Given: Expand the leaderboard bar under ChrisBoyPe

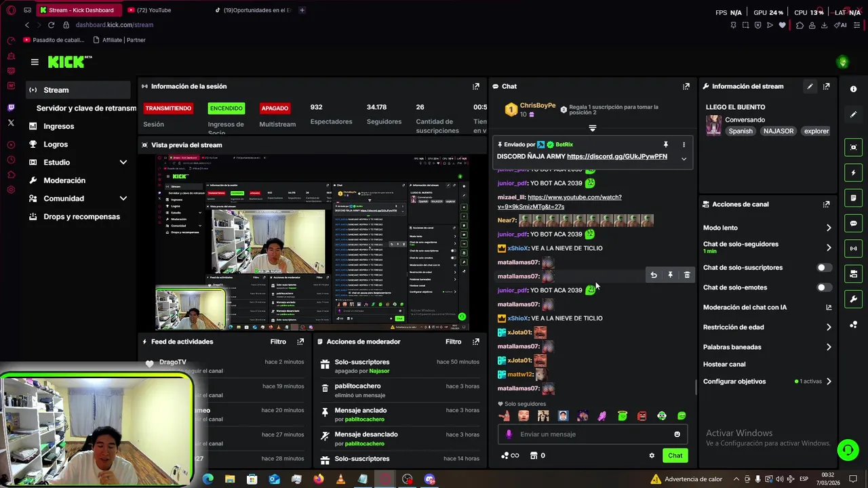Looking at the screenshot, I should tap(592, 128).
